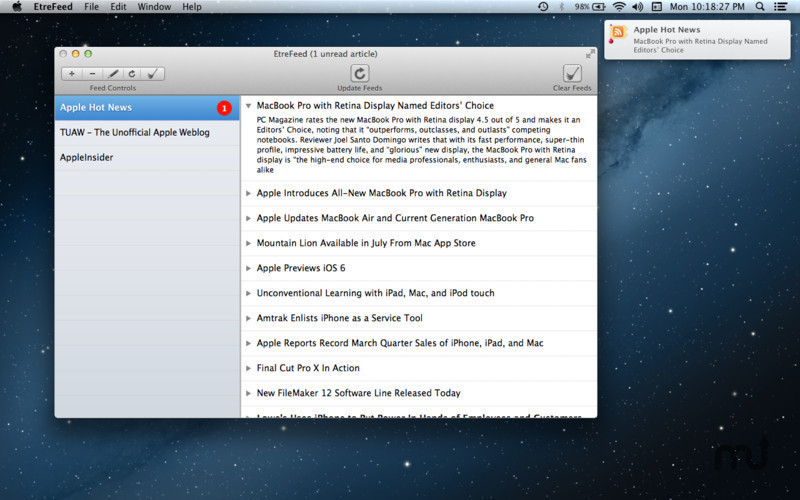Click the volume speaker icon
The height and width of the screenshot is (500, 800).
[x=637, y=7]
